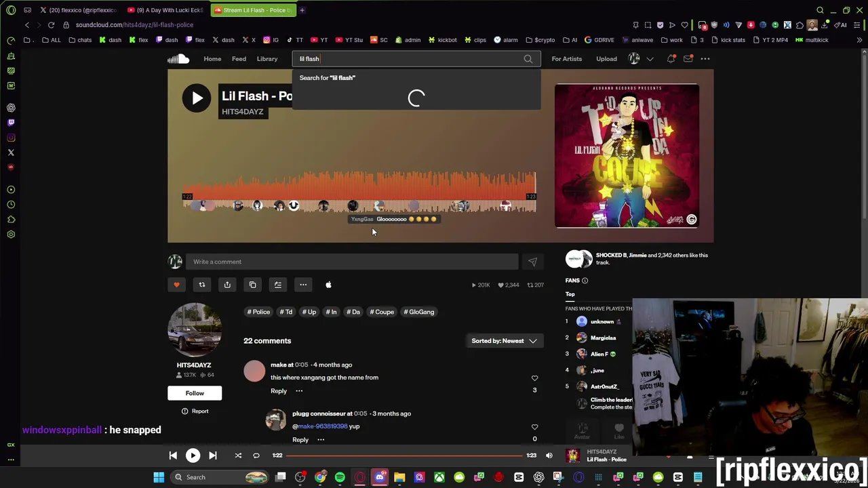Open Sorted by: Newest dropdown
The image size is (868, 488).
[x=504, y=341]
